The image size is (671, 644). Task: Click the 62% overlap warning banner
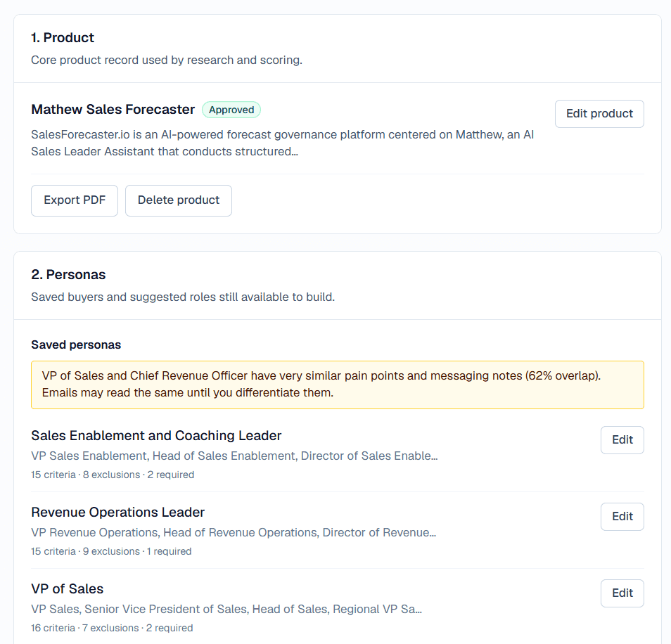(337, 385)
